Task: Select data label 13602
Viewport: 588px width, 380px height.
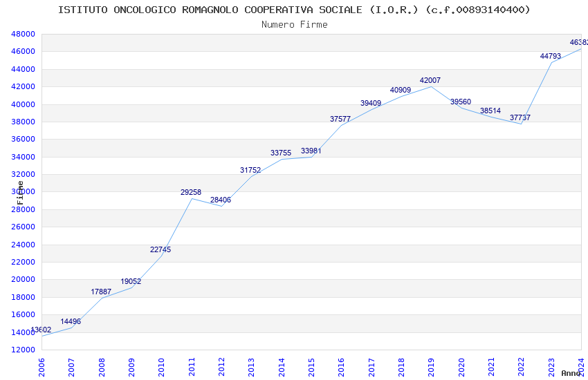Action: [x=41, y=330]
